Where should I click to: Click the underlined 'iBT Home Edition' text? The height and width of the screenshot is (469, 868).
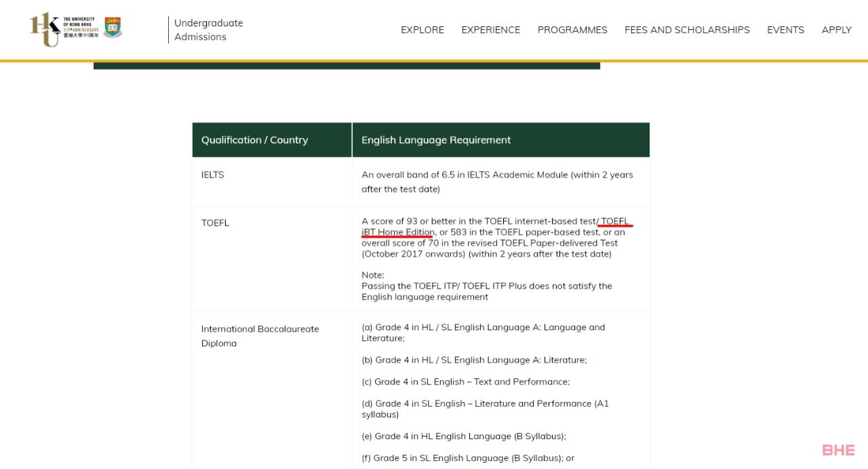pyautogui.click(x=397, y=232)
